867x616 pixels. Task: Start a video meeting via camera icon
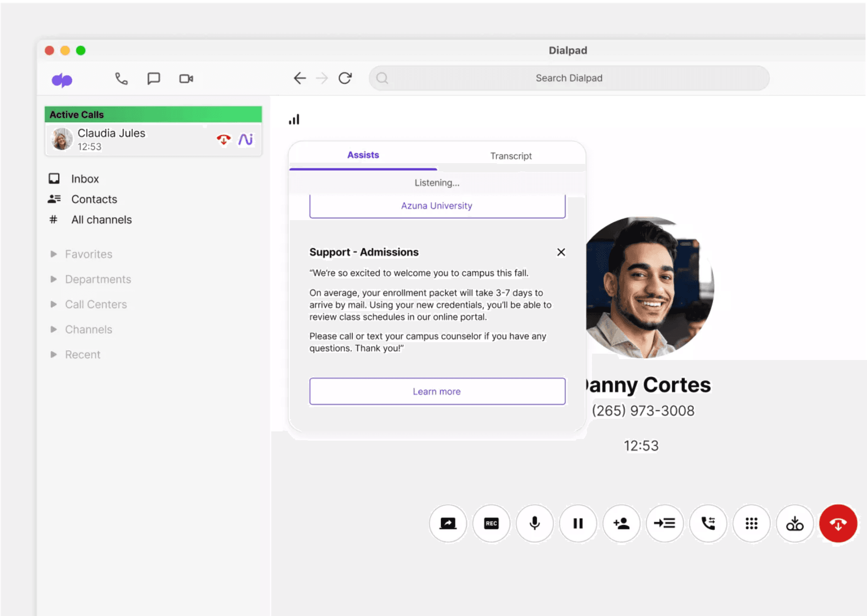[x=186, y=79]
